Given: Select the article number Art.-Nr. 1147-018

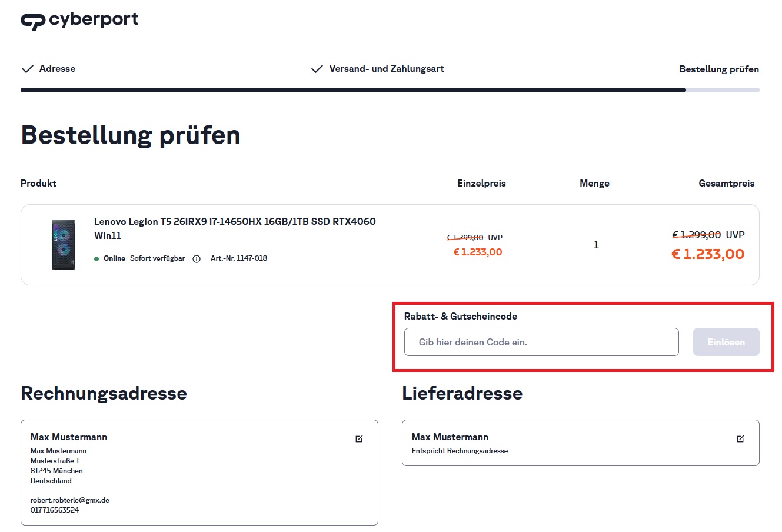Looking at the screenshot, I should click(239, 258).
